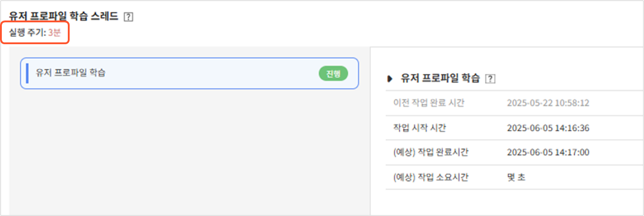Screen dimensions: 644x216
Task: Click the 이전 작업 완료 시간 label
Action: 428,103
